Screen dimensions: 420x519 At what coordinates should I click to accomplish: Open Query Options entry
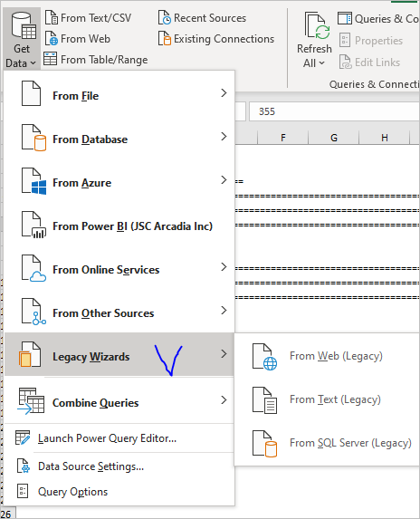(119, 491)
